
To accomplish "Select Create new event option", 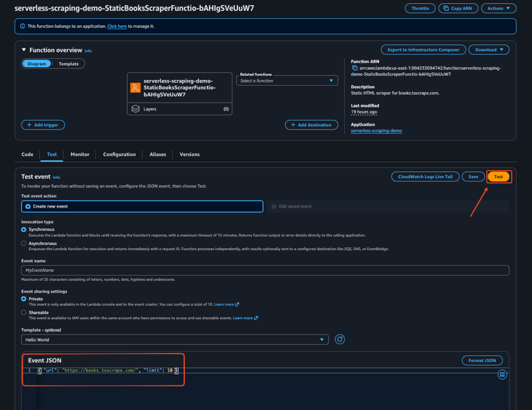I will (142, 206).
